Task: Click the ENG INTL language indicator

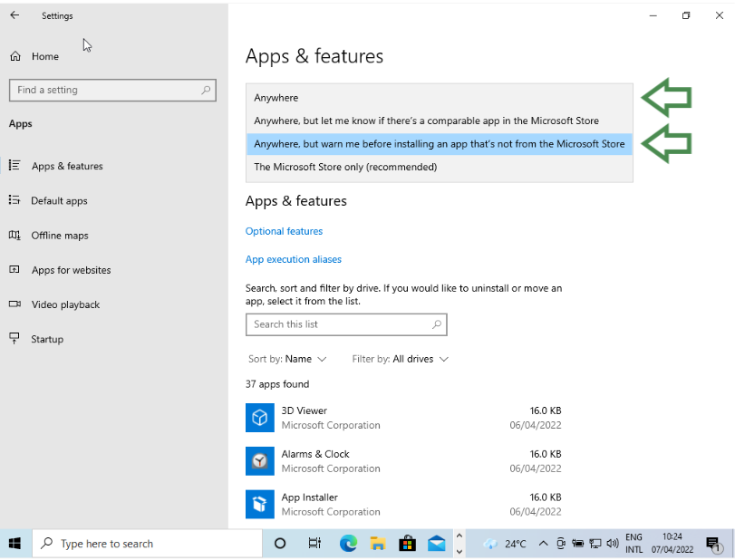Action: click(x=633, y=544)
